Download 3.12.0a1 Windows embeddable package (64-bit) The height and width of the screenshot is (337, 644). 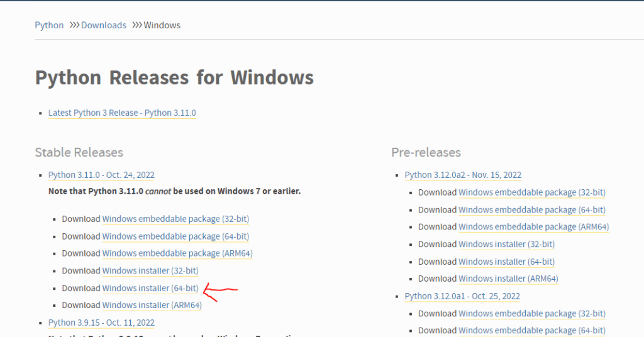point(532,331)
